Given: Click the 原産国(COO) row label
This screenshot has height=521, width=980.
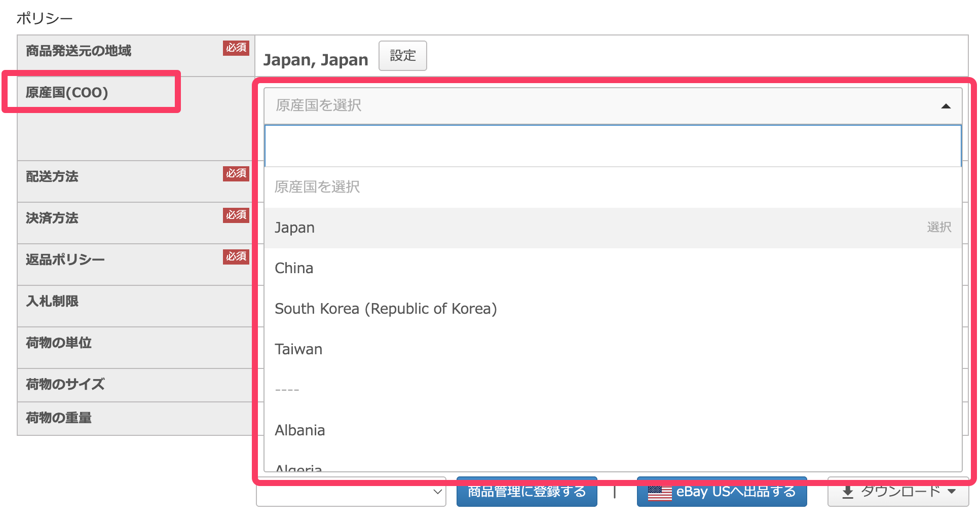Looking at the screenshot, I should (x=67, y=93).
